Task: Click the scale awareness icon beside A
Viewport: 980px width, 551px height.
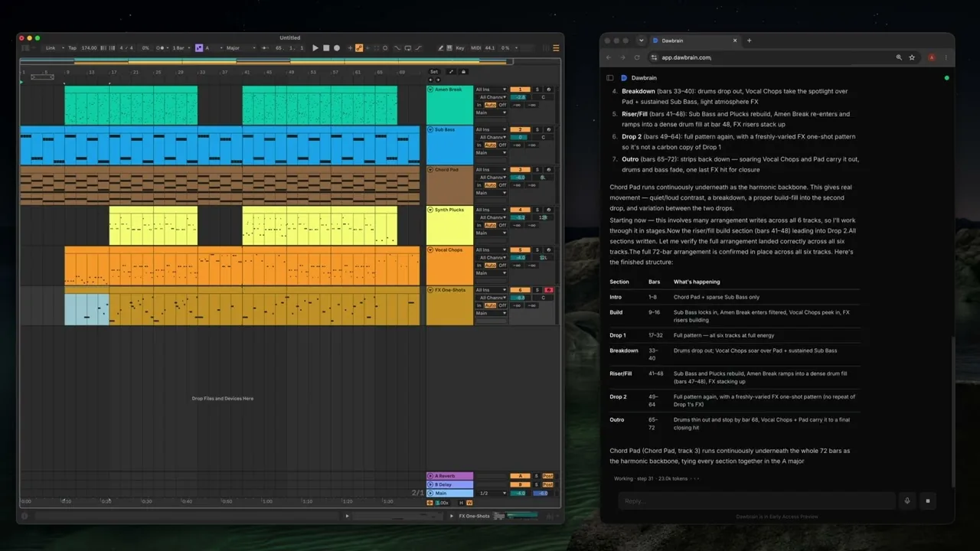Action: tap(199, 47)
